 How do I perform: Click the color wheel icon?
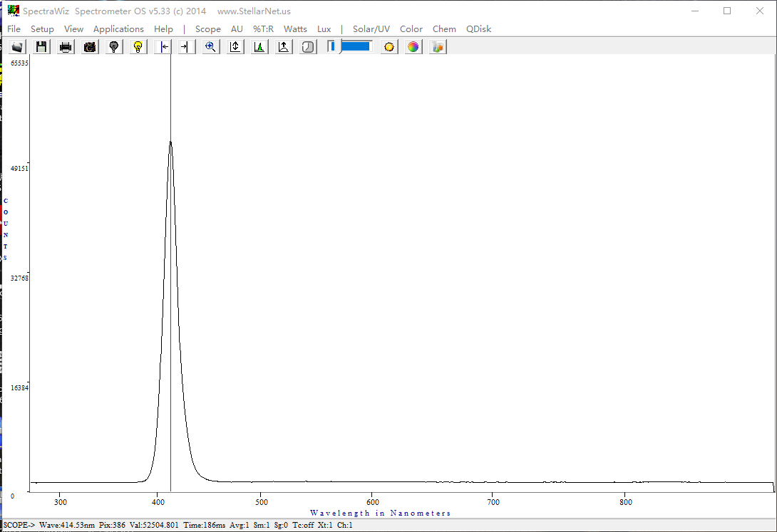(x=413, y=47)
